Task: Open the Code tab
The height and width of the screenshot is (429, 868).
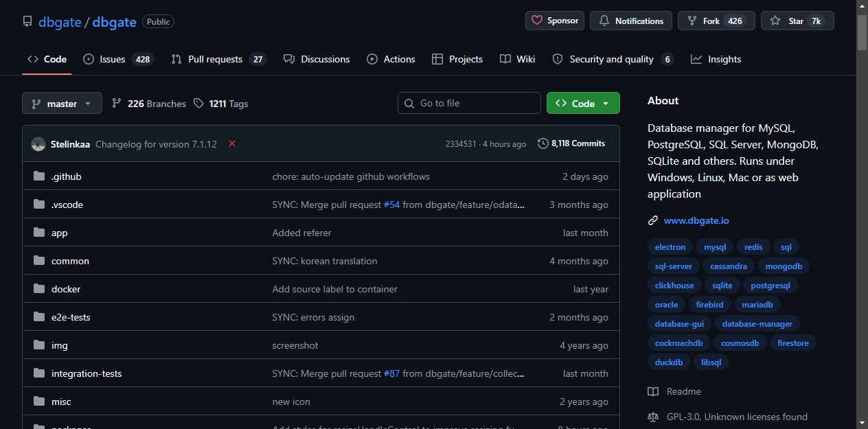Action: point(47,59)
